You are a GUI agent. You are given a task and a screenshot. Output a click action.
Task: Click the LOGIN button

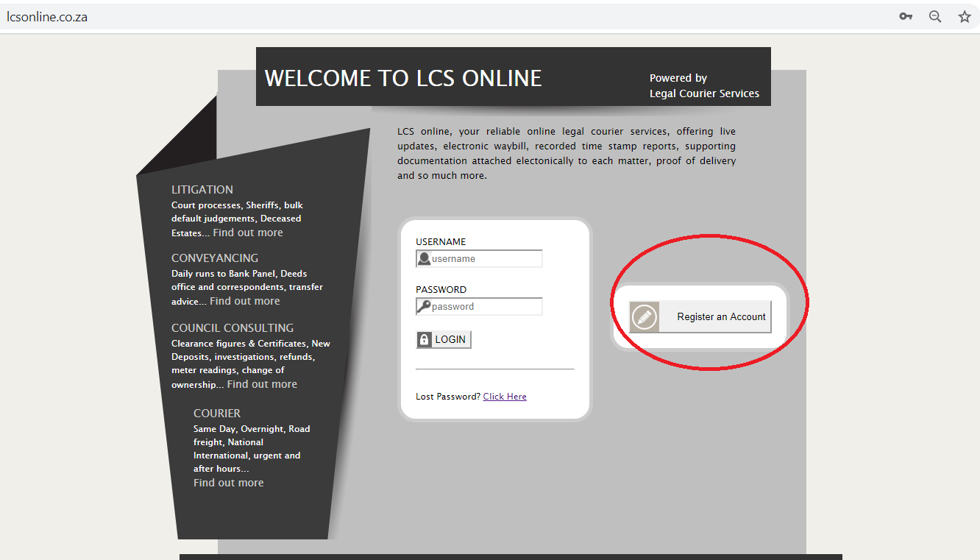coord(444,339)
